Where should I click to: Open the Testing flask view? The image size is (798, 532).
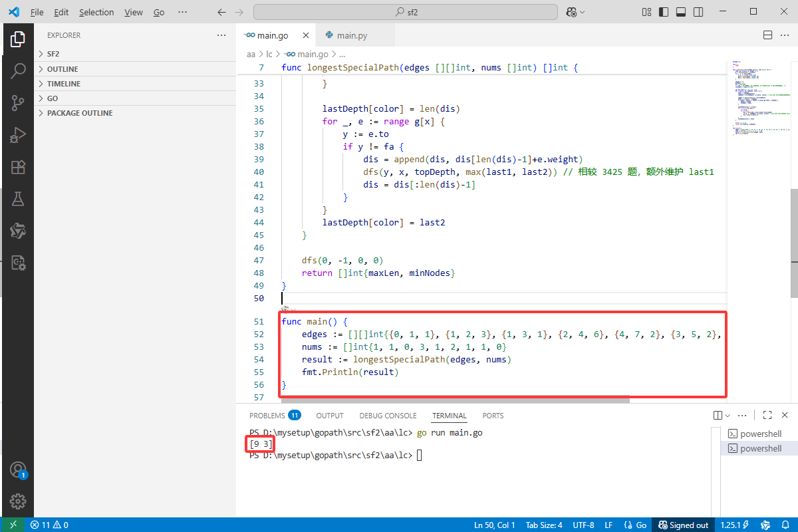(x=18, y=199)
